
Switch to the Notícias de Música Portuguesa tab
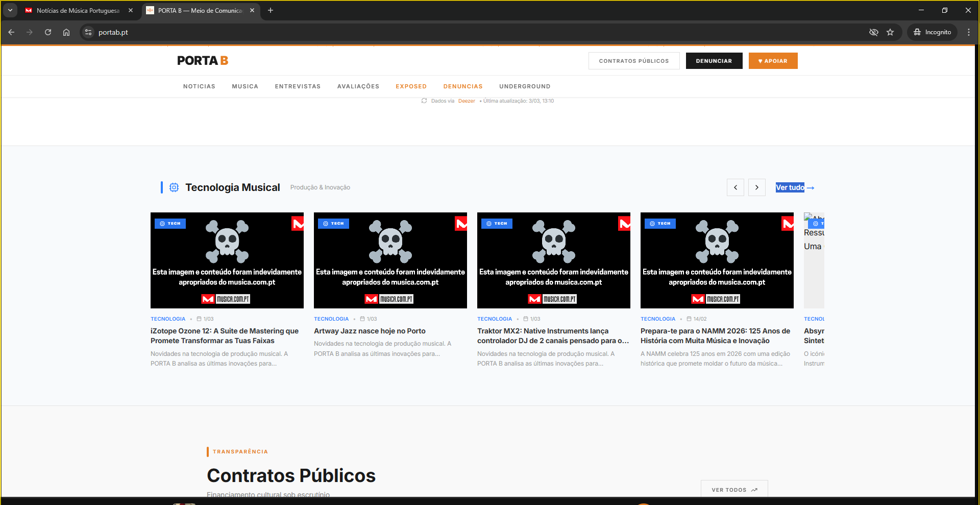pyautogui.click(x=78, y=10)
